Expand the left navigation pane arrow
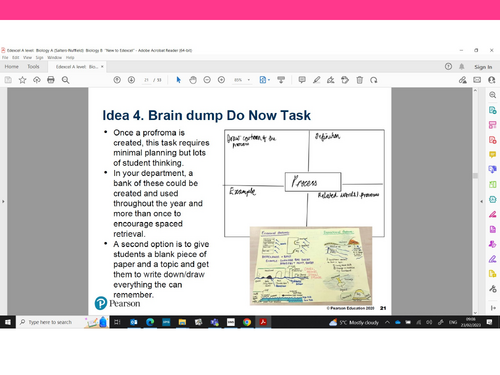Viewport: 500px width, 375px height. 3,201
